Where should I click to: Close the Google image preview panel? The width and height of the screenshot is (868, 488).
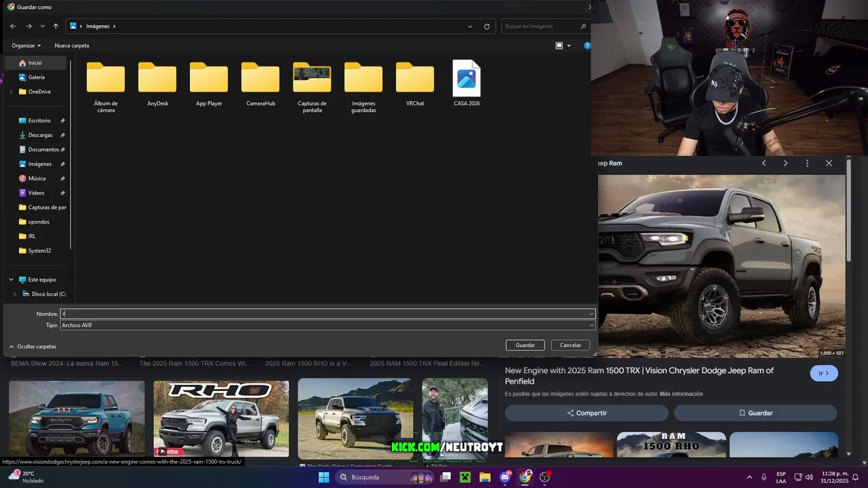click(x=829, y=163)
